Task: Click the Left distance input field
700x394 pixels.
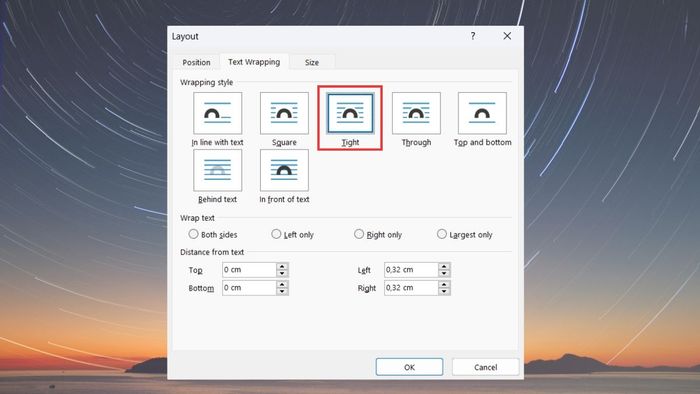Action: (411, 270)
